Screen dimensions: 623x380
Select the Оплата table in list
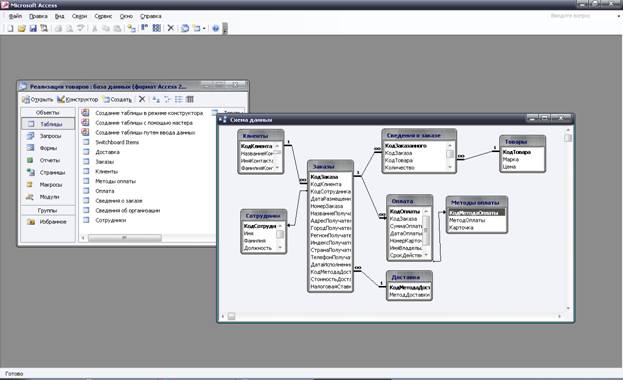click(104, 191)
